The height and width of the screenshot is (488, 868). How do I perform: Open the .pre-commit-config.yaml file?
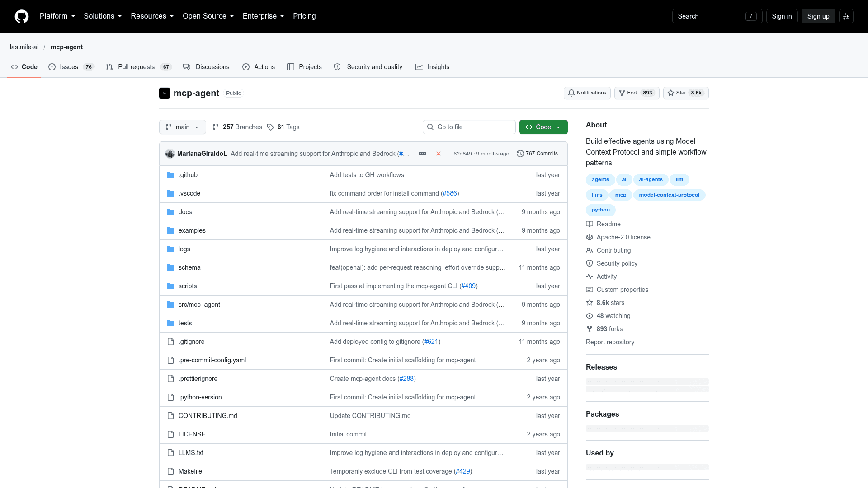(x=212, y=360)
